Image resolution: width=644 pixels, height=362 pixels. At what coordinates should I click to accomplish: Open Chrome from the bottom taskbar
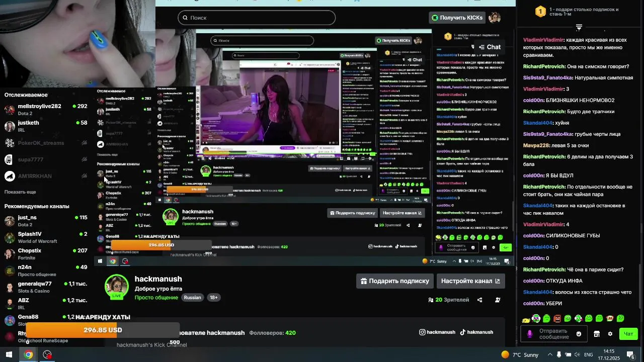28,354
